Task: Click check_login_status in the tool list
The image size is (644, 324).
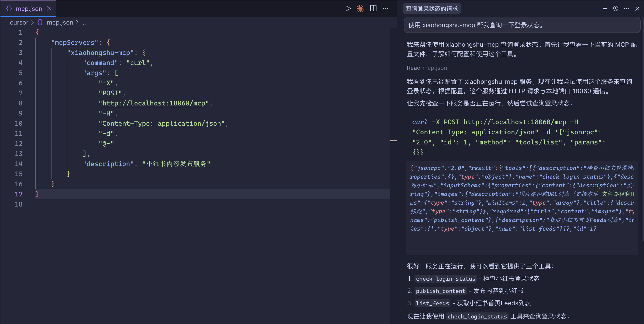Action: [x=445, y=279]
